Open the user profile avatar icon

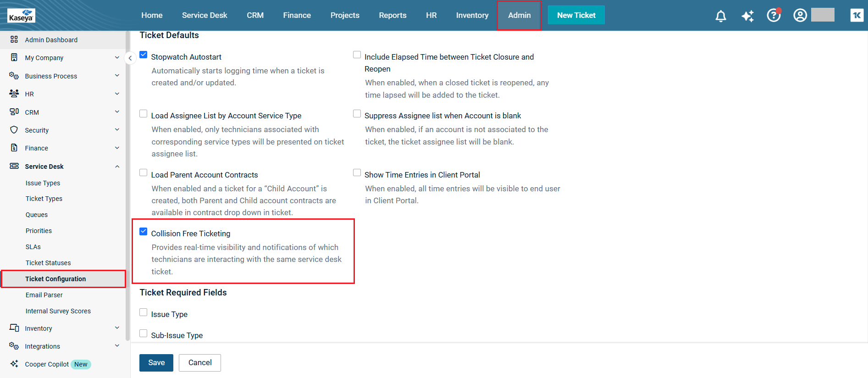click(800, 16)
